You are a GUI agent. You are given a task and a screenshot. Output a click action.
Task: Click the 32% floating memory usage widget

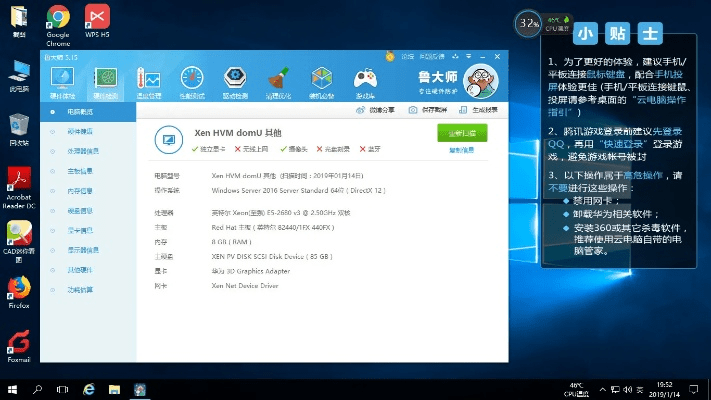(529, 21)
